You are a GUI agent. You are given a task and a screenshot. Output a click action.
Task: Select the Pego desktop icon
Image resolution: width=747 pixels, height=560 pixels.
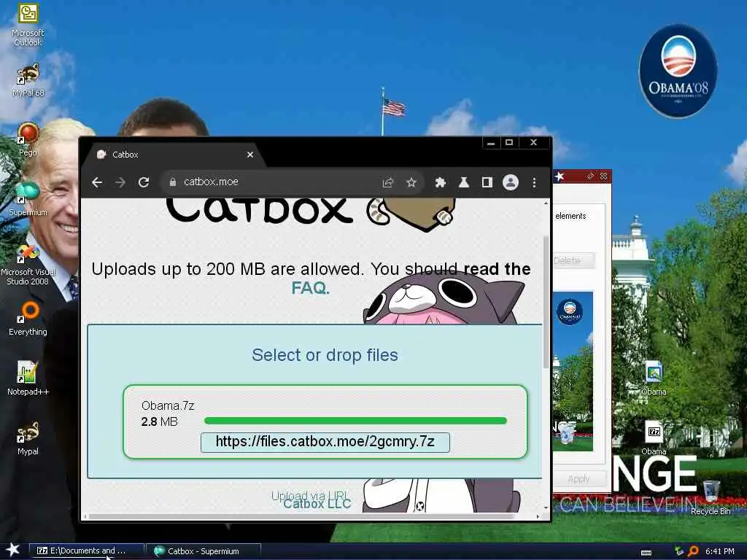[x=28, y=139]
